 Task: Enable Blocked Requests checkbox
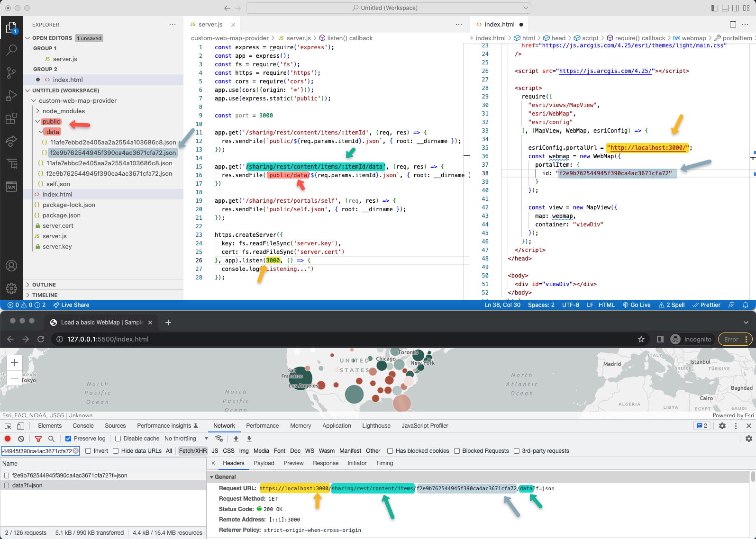click(x=457, y=451)
